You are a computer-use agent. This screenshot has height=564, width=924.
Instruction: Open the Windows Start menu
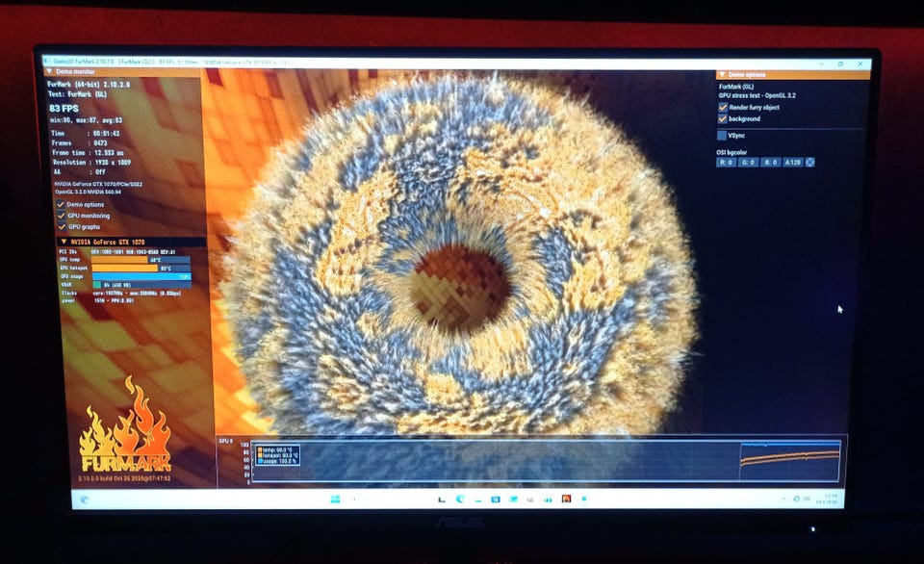point(335,500)
